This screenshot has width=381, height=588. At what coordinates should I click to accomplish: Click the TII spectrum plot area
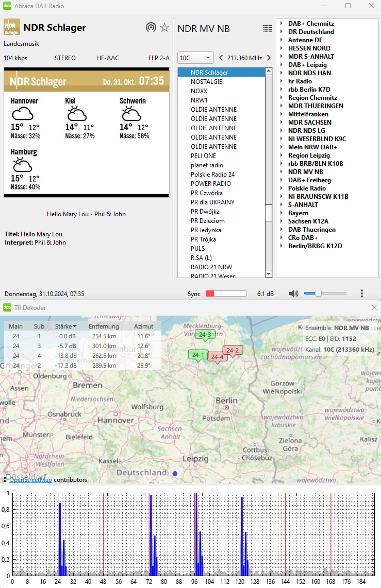tap(194, 534)
